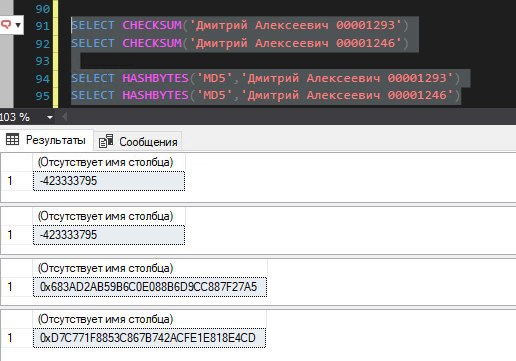Click line number 95 in editor gutter
Viewport: 516px width, 361px height.
coord(42,96)
